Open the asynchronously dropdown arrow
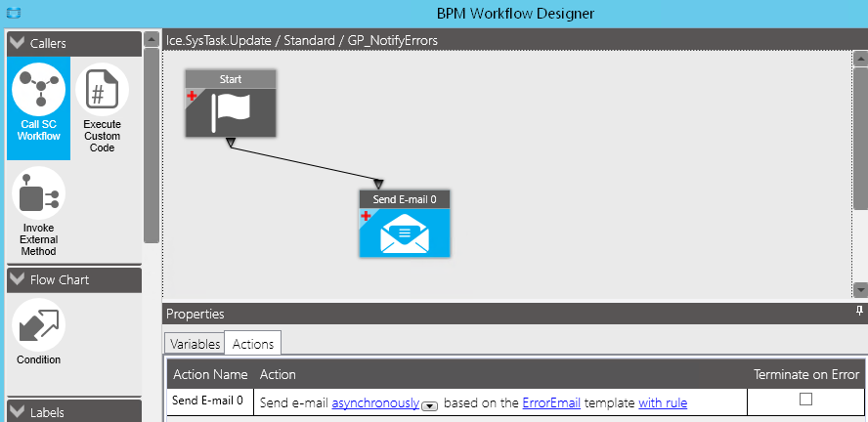Image resolution: width=868 pixels, height=422 pixels. tap(430, 406)
